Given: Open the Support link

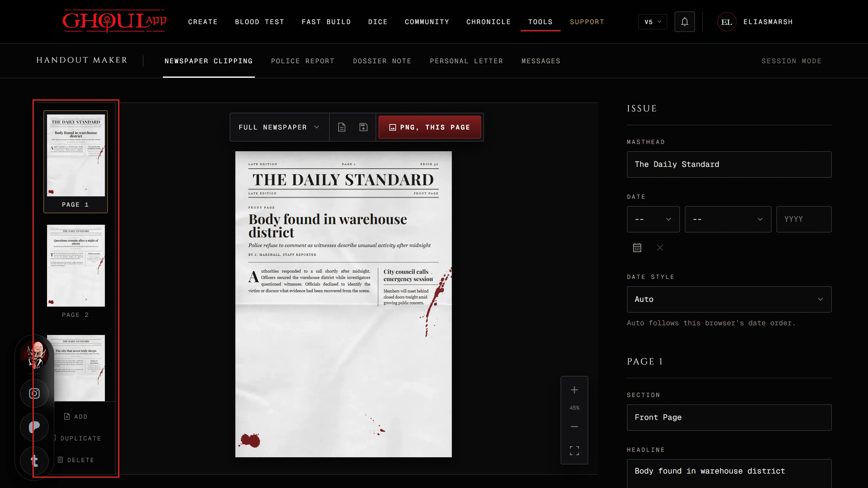Looking at the screenshot, I should point(587,22).
